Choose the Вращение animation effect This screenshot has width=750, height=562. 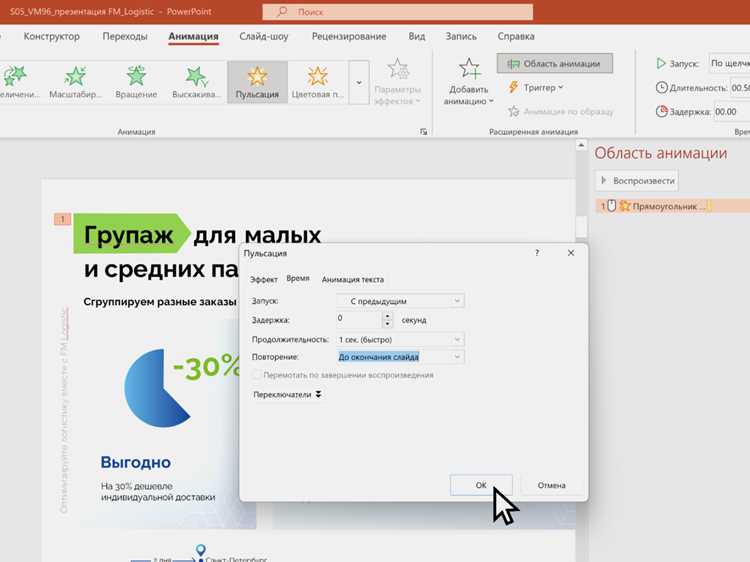click(x=136, y=82)
